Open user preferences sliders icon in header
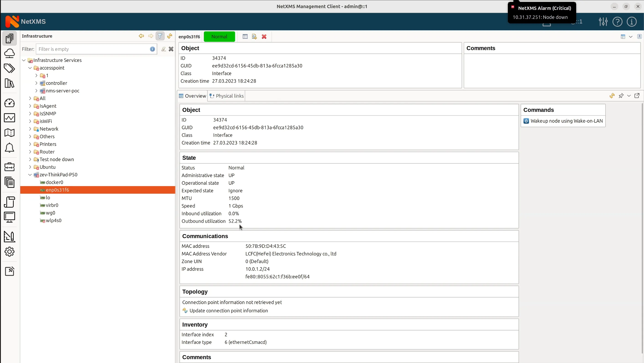This screenshot has width=644, height=363. click(603, 22)
